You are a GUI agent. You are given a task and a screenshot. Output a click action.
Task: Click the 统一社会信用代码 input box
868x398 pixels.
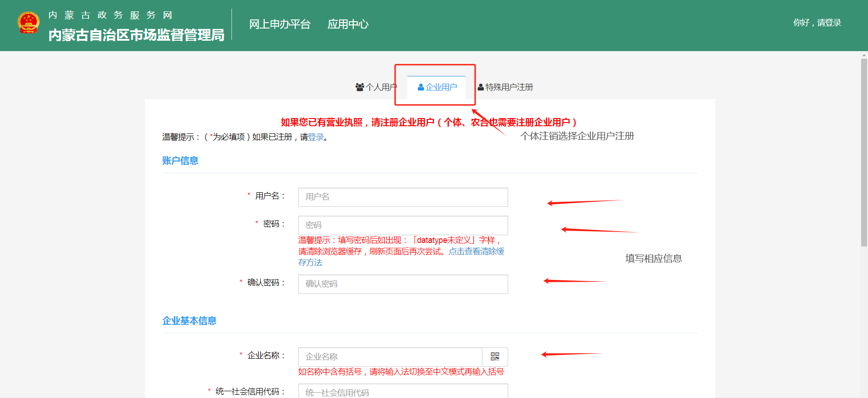[403, 392]
